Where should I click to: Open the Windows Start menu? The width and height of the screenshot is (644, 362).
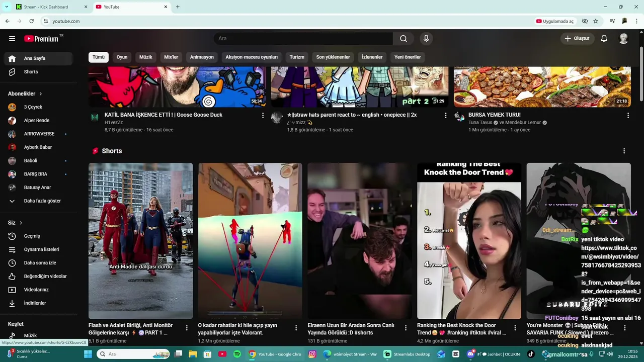(88, 354)
